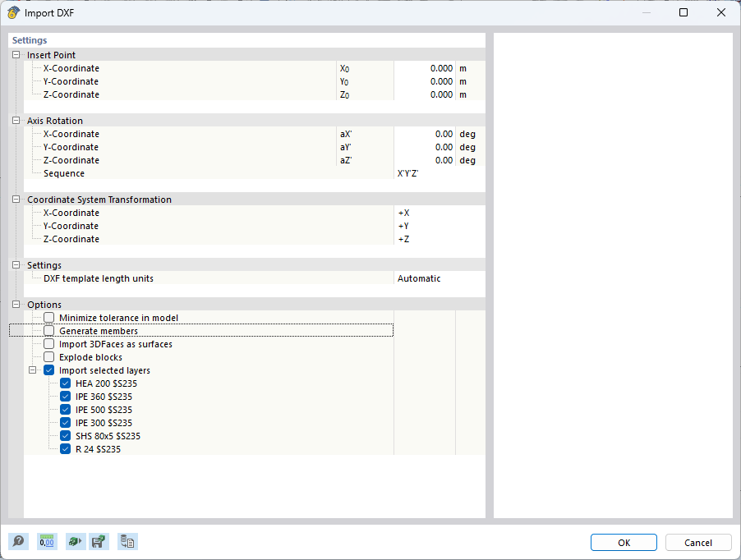Disable import of R 24 $S235 layer

(65, 449)
